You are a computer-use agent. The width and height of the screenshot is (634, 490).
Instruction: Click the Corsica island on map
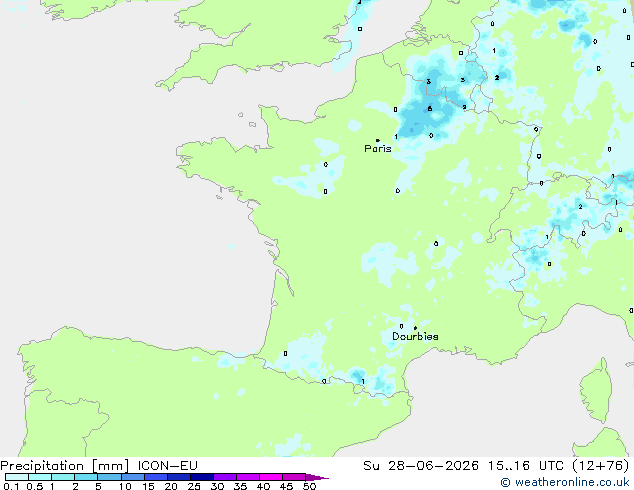pyautogui.click(x=595, y=391)
